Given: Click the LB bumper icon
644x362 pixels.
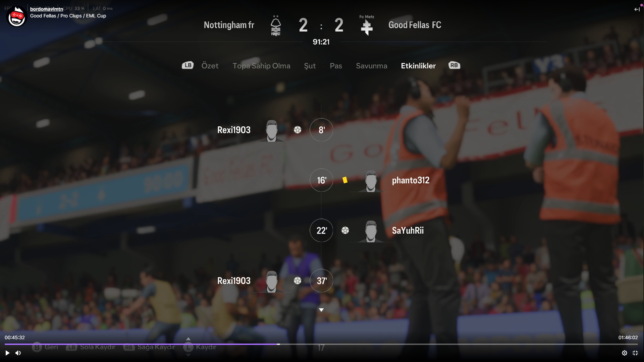Looking at the screenshot, I should click(187, 65).
